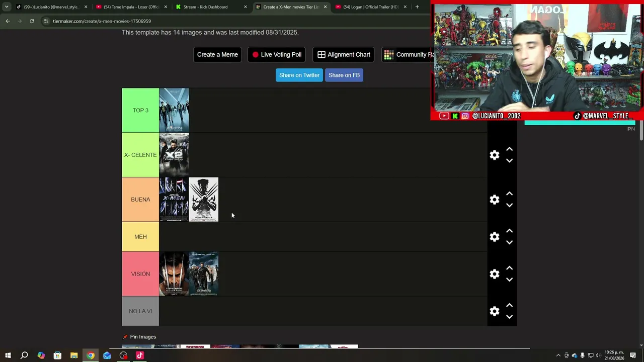Open a new browser tab
Image resolution: width=644 pixels, height=362 pixels.
417,7
